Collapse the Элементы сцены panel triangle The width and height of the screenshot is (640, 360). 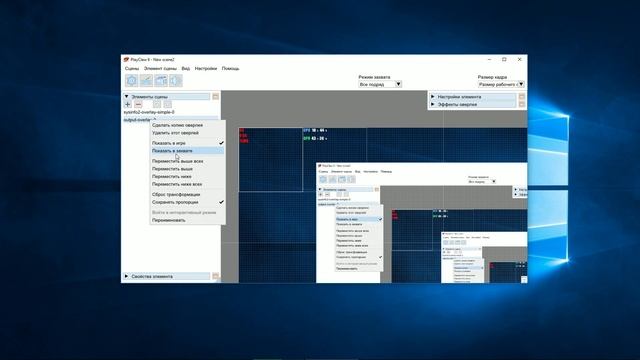(x=127, y=97)
